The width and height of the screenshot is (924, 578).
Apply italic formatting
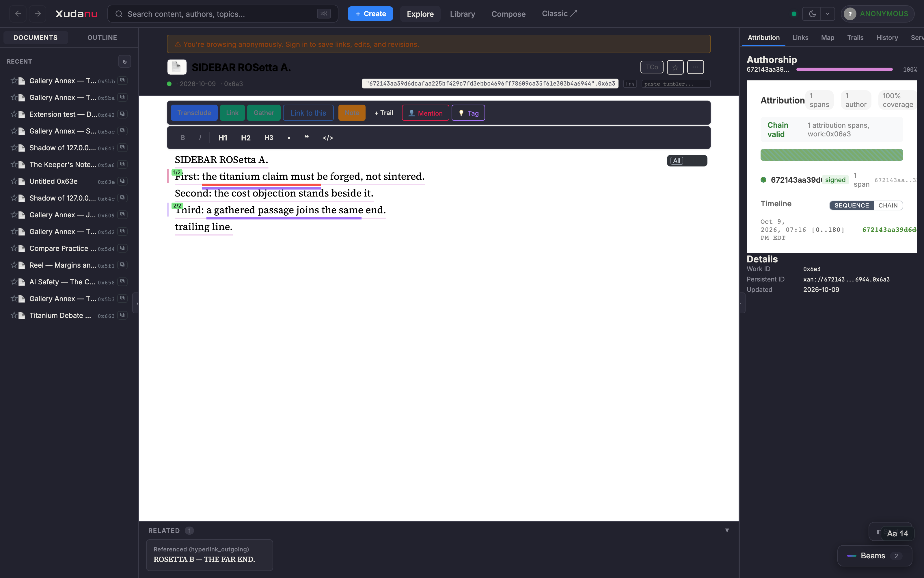(x=200, y=138)
